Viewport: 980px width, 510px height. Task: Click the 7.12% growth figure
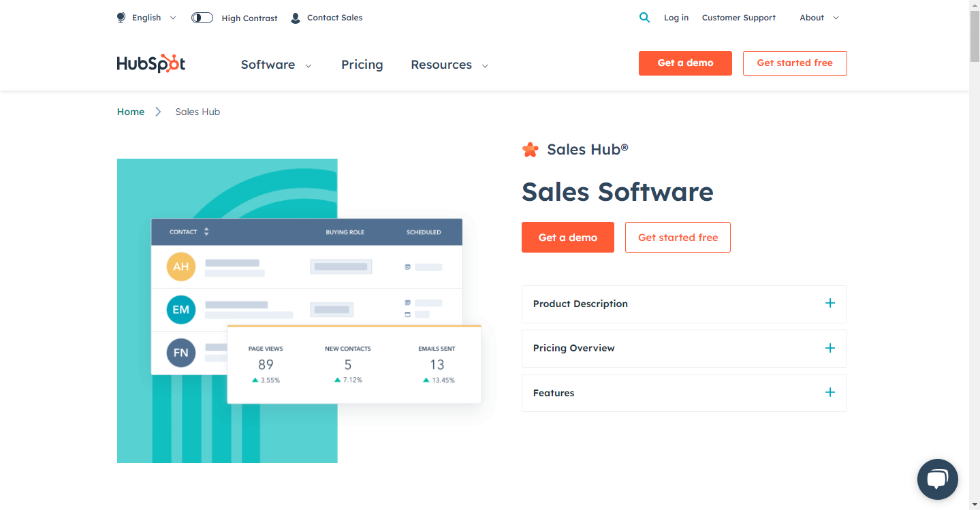coord(353,380)
